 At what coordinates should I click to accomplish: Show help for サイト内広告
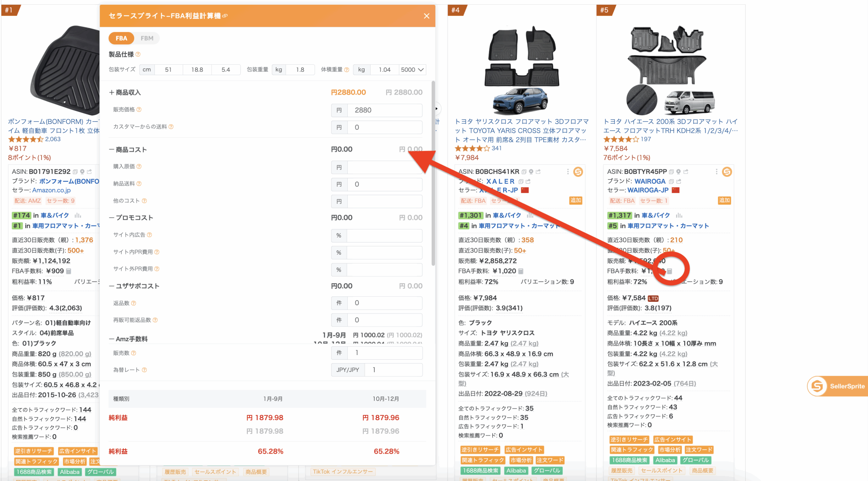click(x=150, y=235)
